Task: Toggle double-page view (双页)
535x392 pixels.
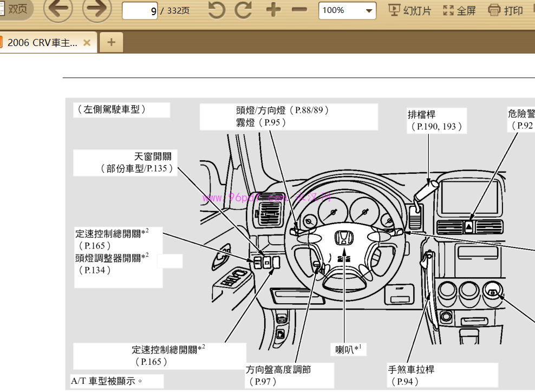Action: pyautogui.click(x=16, y=9)
